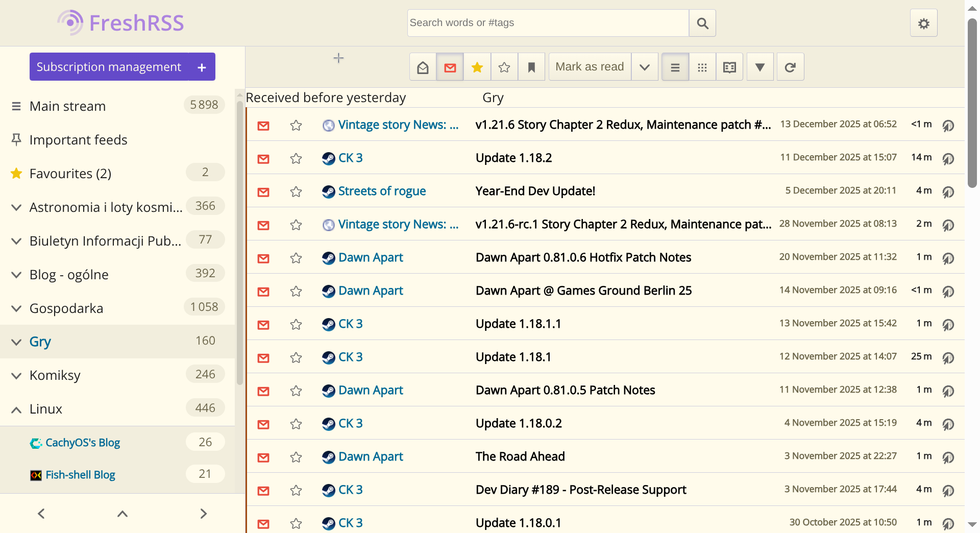Star the v1.21.6-rc.1 Story Chapter article
The width and height of the screenshot is (980, 533).
(x=296, y=225)
